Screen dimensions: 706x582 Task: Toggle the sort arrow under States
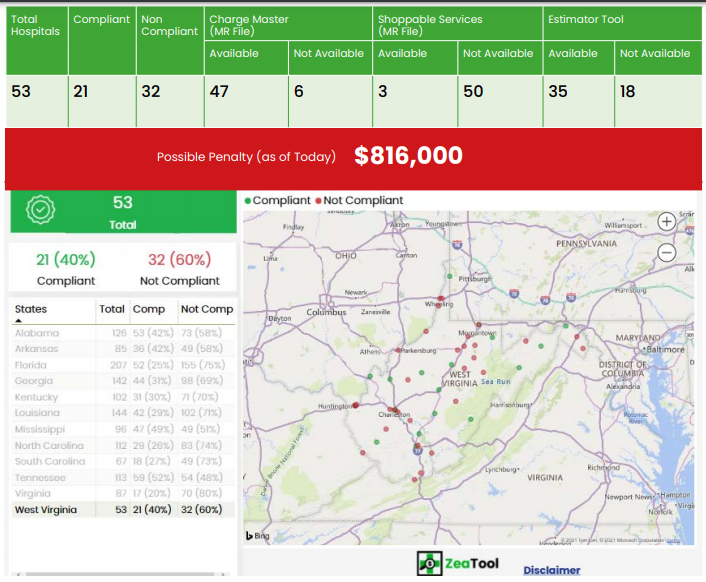18,321
